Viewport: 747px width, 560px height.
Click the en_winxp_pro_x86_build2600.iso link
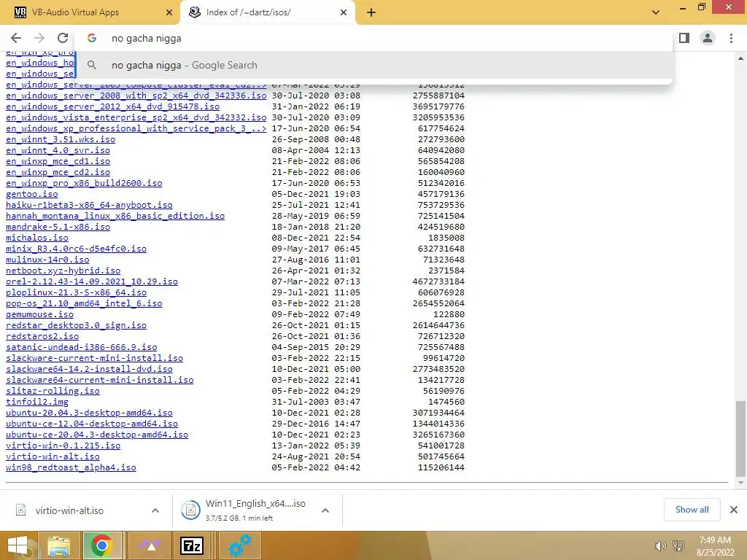pos(84,183)
